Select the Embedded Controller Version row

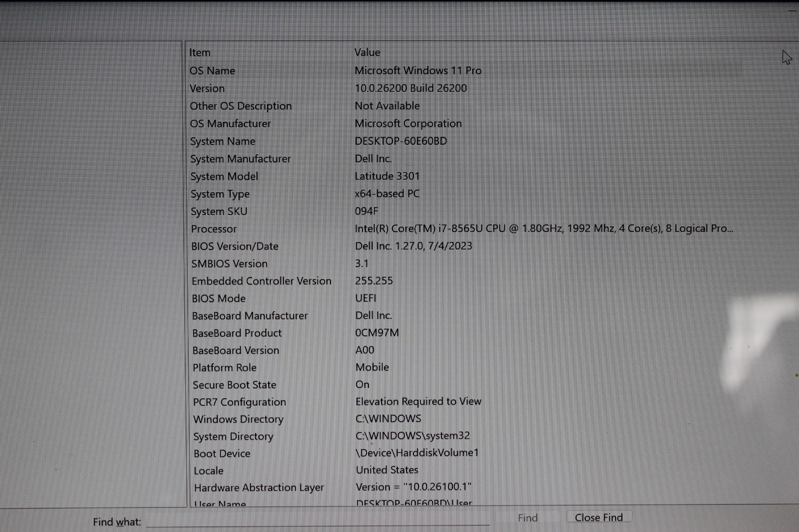coord(261,281)
